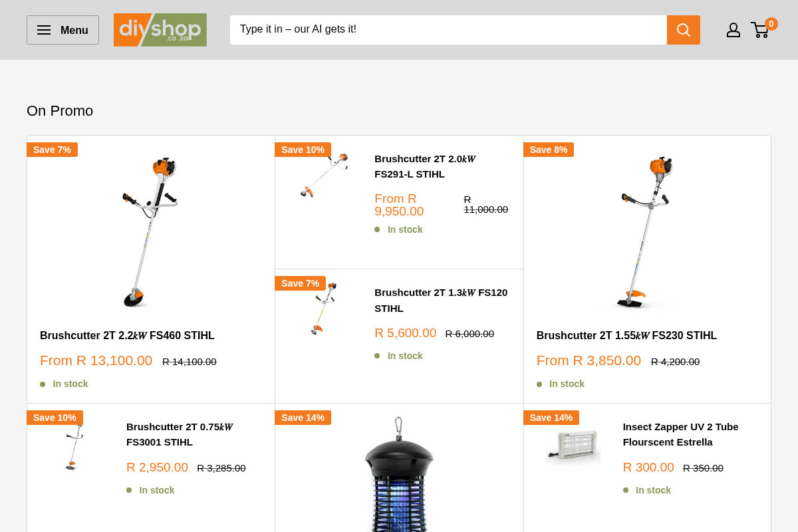Click the orange search magnifier icon
The width and height of the screenshot is (798, 532).
click(x=683, y=30)
